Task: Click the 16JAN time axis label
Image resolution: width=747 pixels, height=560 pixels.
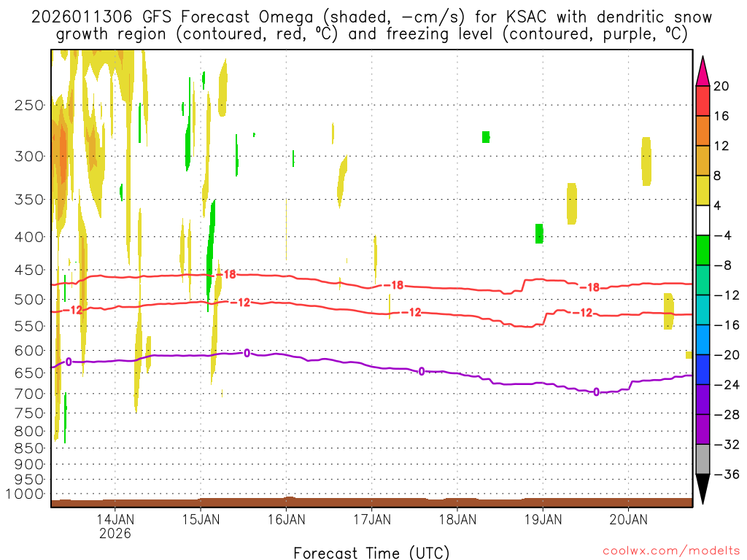Action: point(286,519)
